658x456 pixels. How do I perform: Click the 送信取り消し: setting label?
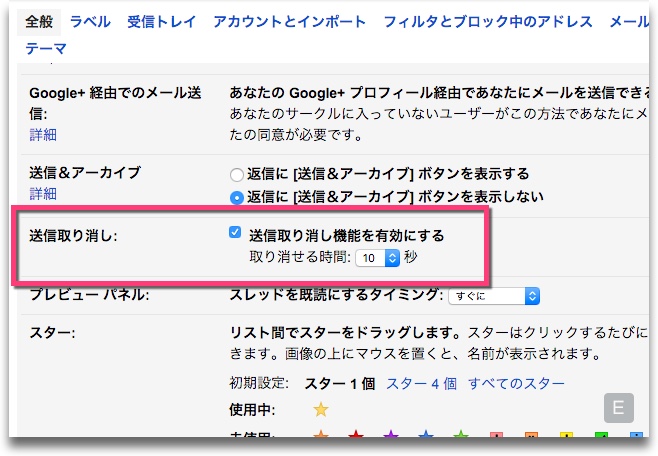pyautogui.click(x=73, y=236)
